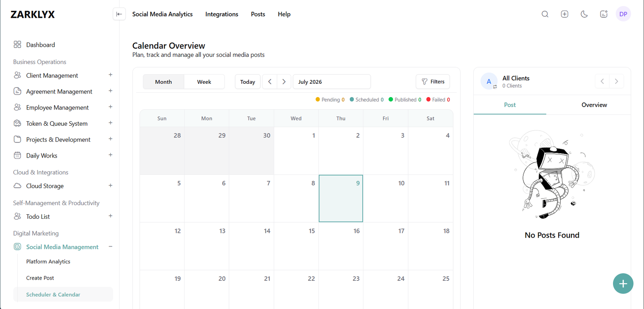The image size is (644, 309).
Task: Expand the Client Management section
Action: [x=110, y=75]
